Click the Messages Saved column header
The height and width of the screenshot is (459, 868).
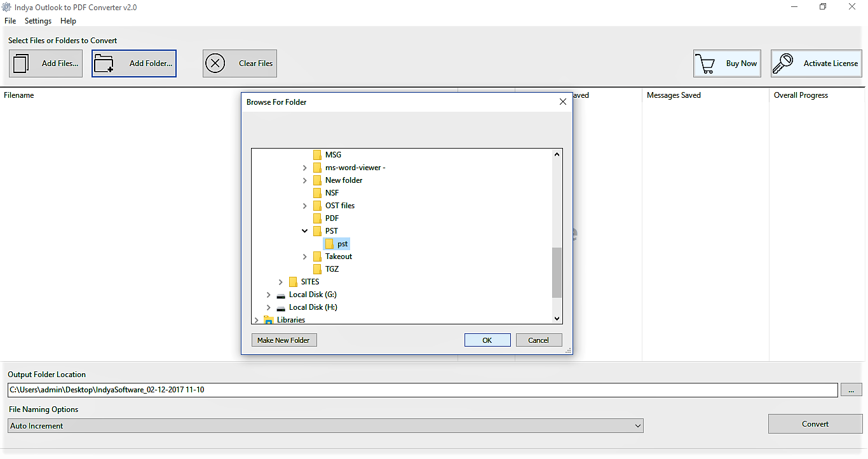pos(674,95)
